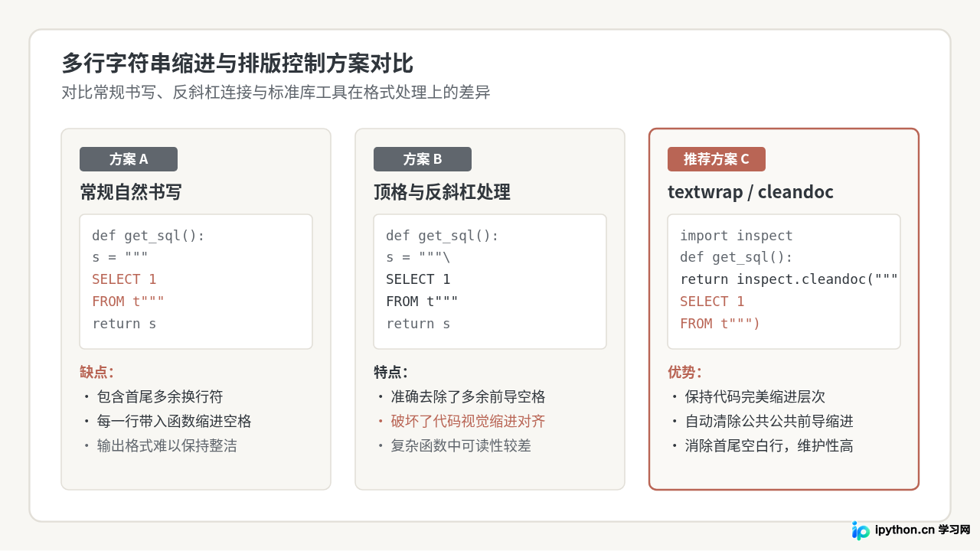Image resolution: width=980 pixels, height=551 pixels.
Task: Click the 方案 B badge
Action: pos(423,159)
